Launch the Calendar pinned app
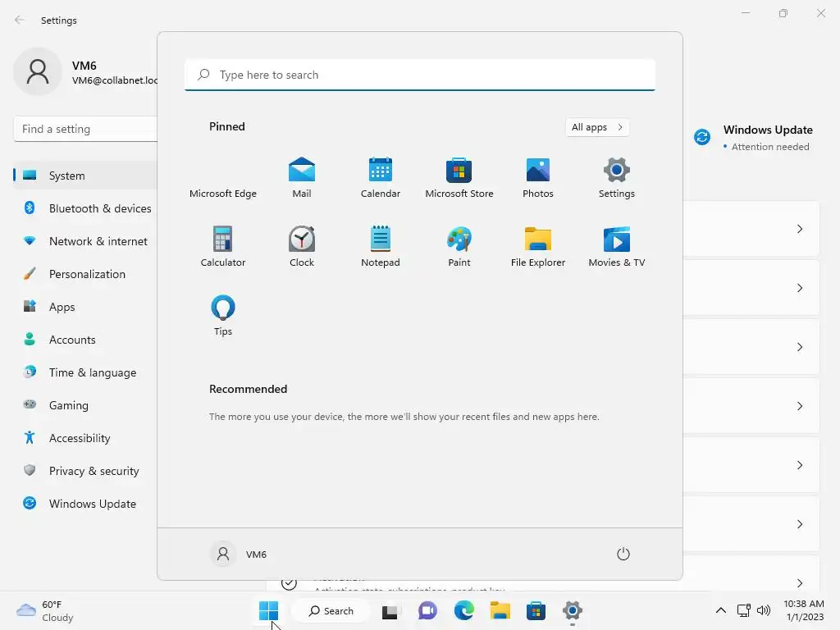 click(x=381, y=177)
